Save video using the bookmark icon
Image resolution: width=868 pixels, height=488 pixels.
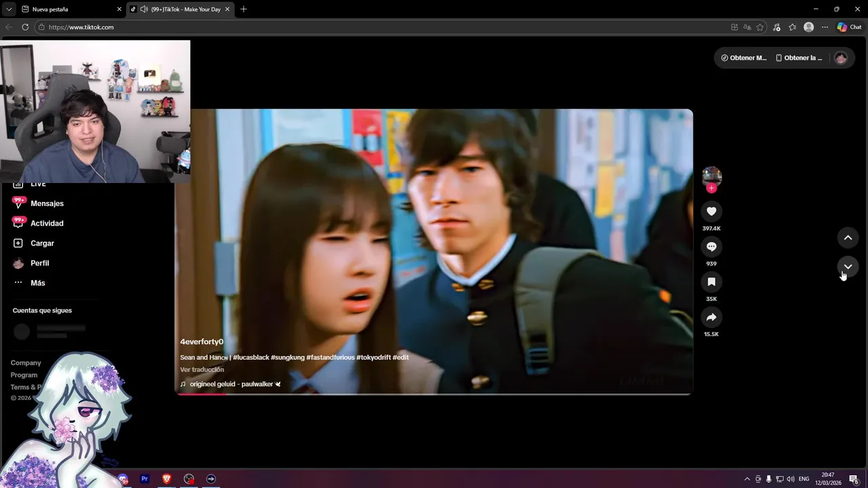click(x=711, y=282)
